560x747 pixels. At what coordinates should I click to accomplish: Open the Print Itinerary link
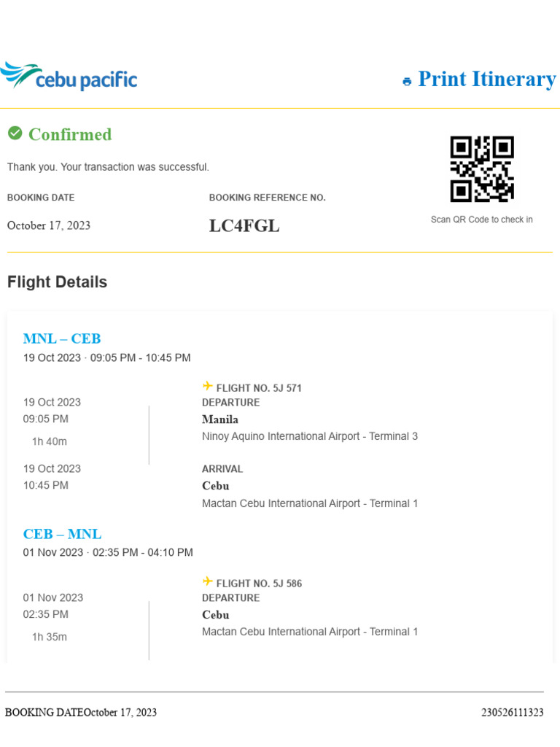[x=486, y=79]
